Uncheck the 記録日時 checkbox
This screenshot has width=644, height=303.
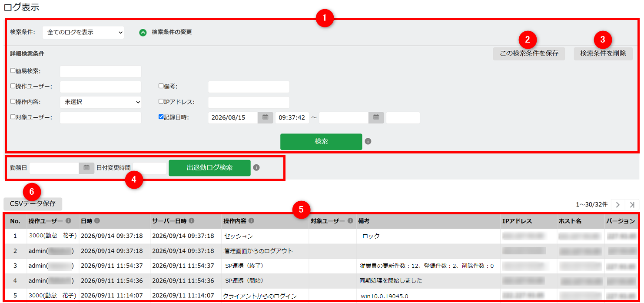(161, 117)
